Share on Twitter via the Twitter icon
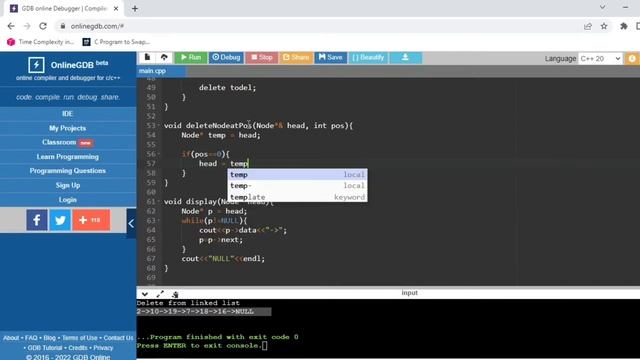 tap(60, 220)
